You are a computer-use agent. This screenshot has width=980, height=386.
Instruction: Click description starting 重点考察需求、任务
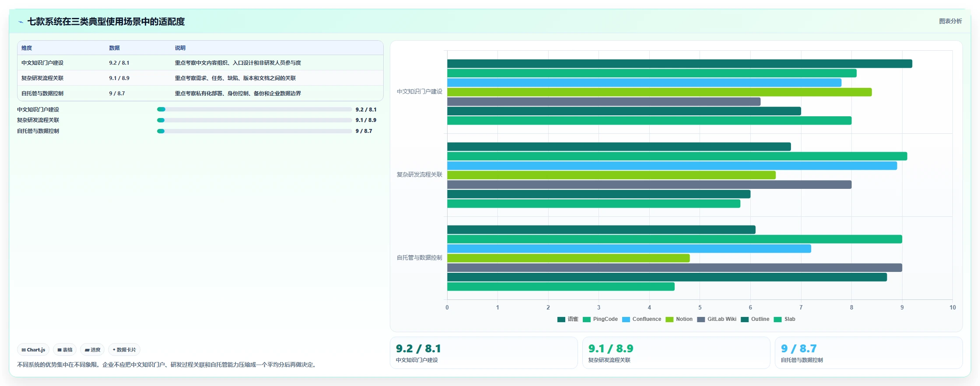coord(235,78)
